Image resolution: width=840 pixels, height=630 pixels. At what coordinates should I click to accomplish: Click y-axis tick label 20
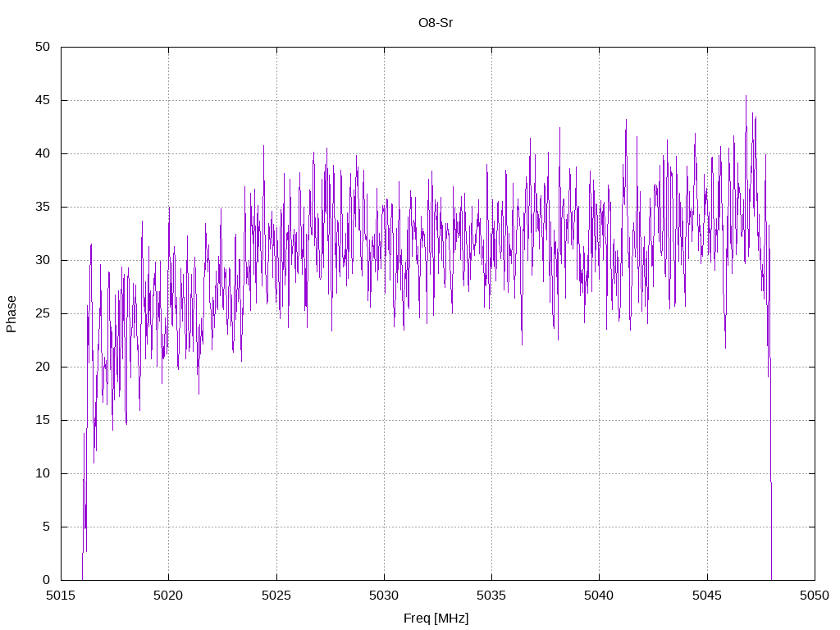click(43, 367)
